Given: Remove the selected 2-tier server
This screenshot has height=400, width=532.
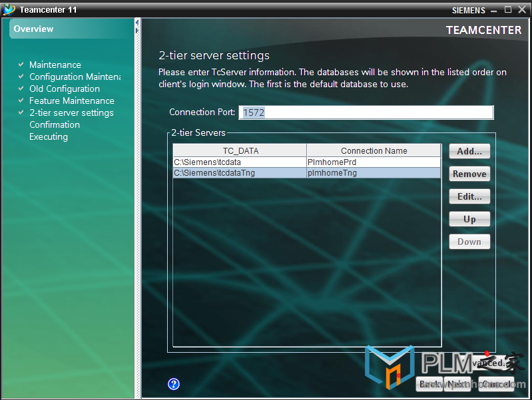Looking at the screenshot, I should [x=469, y=174].
